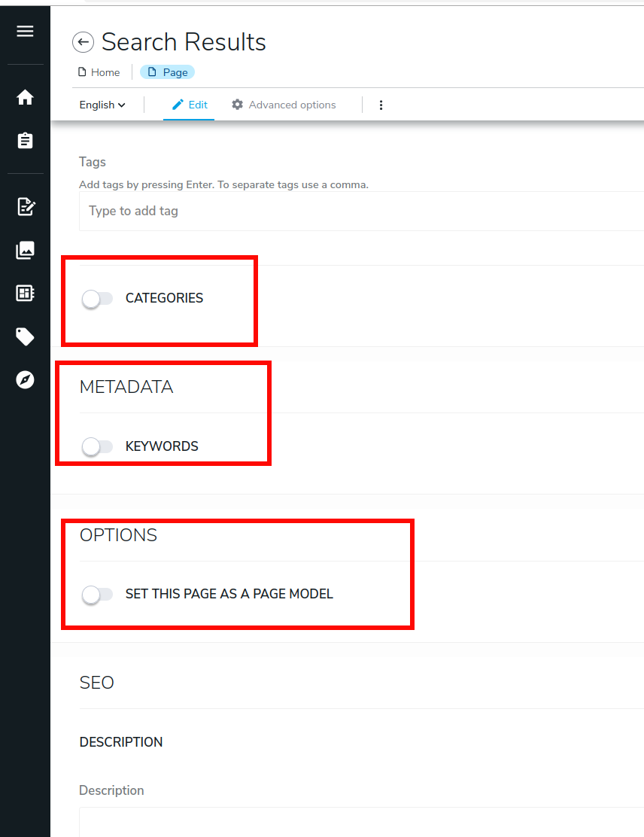Switch to the Advanced options tab
The image size is (644, 837).
click(284, 105)
